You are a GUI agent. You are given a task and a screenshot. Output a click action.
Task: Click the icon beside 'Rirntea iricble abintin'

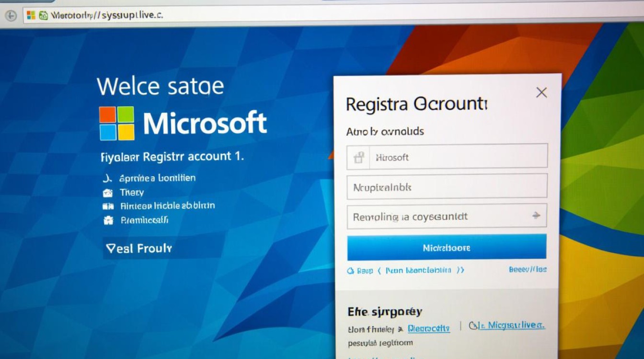pyautogui.click(x=108, y=206)
